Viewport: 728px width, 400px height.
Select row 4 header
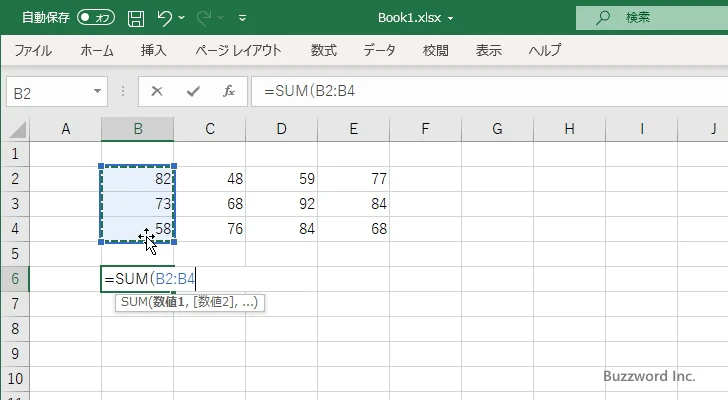click(15, 229)
